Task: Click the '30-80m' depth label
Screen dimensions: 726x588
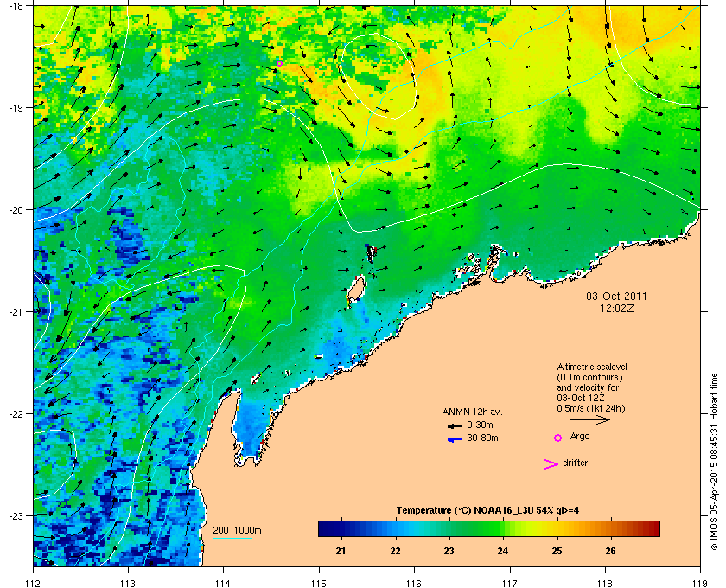Action: tap(482, 438)
